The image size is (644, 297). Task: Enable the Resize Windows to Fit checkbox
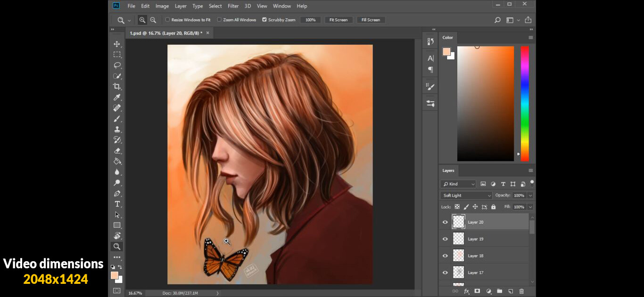click(167, 20)
